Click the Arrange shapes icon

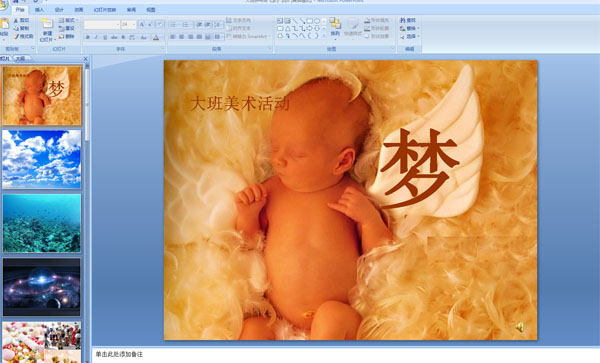[335, 24]
